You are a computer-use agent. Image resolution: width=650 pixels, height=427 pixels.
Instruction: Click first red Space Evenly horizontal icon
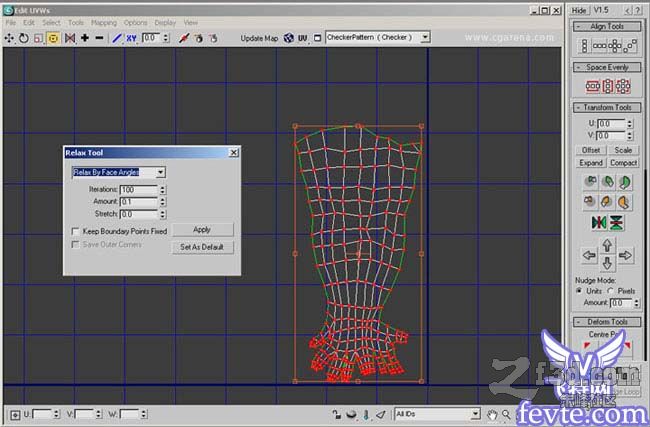pos(592,86)
